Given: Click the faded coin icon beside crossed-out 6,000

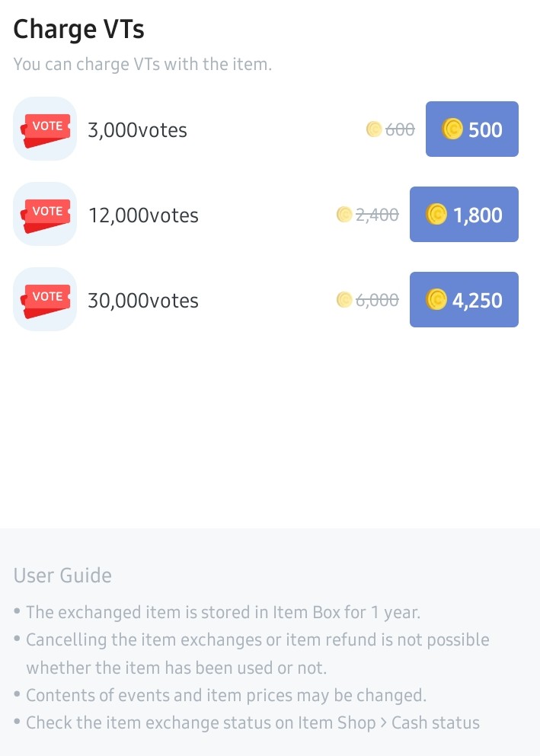Looking at the screenshot, I should [x=344, y=300].
